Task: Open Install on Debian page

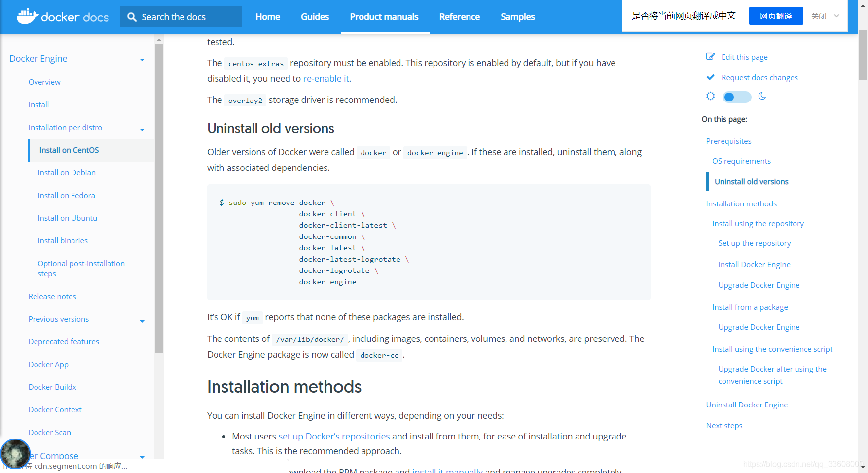Action: (67, 172)
